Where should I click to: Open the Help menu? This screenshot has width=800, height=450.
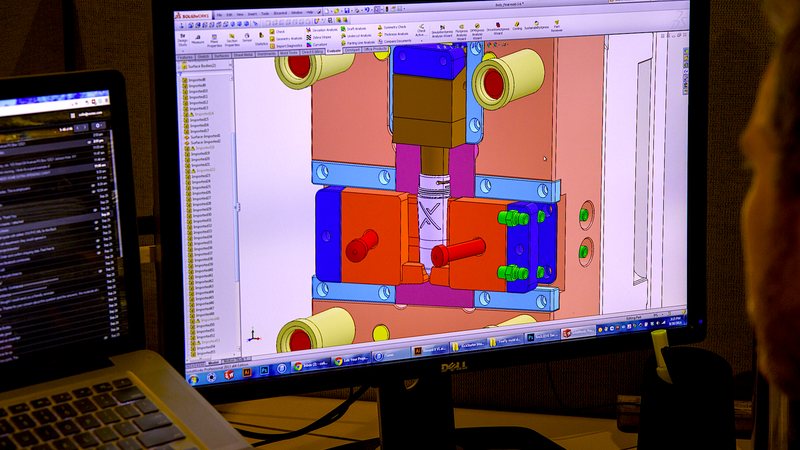tap(310, 12)
